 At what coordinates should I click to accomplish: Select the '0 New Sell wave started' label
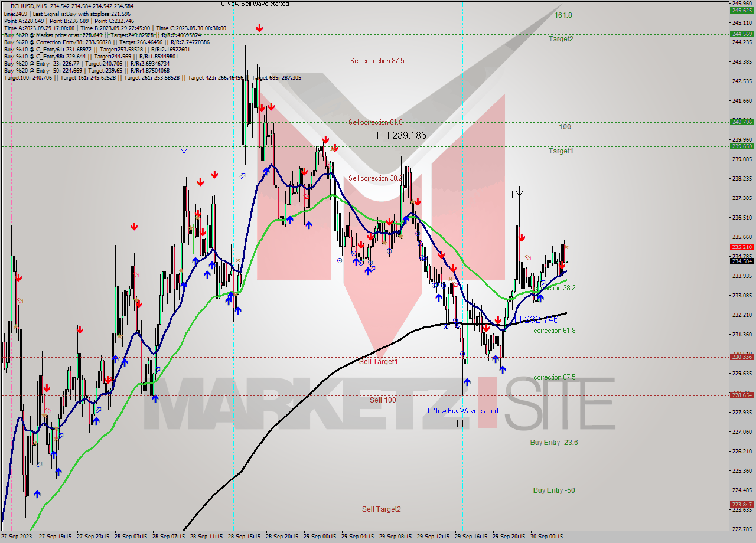(255, 4)
